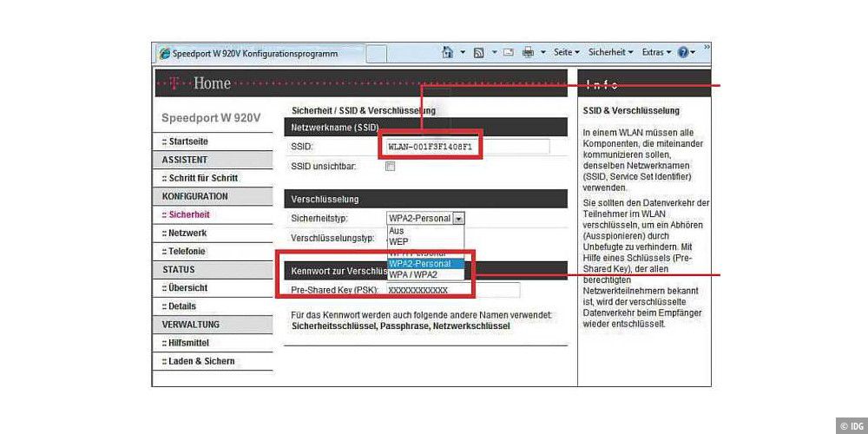
Task: Expand toolbar overflow chevron at far right
Action: click(707, 48)
